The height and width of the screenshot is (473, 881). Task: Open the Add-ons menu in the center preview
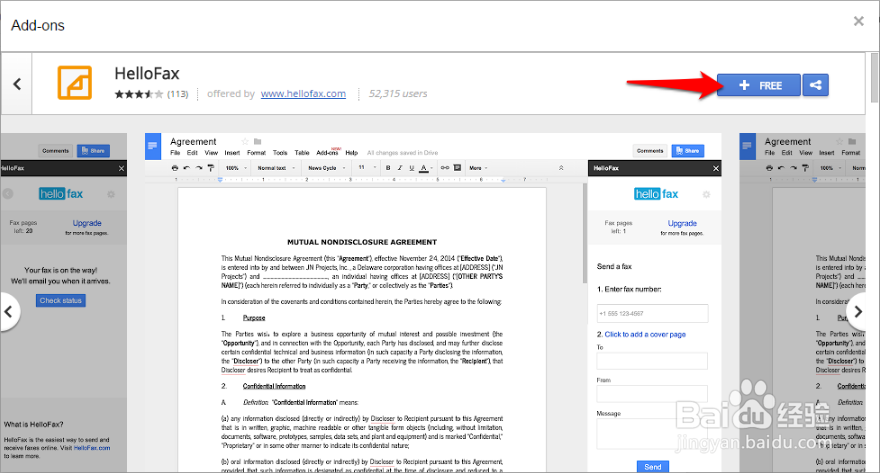(327, 153)
